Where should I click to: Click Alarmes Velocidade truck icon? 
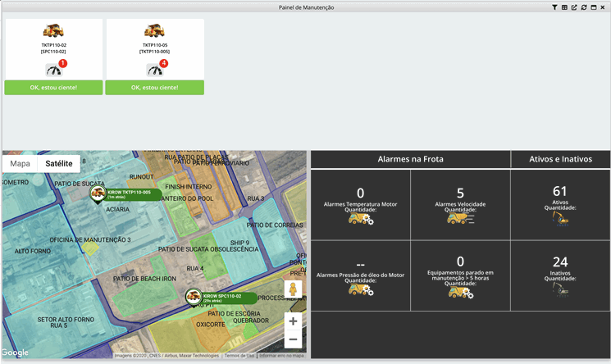click(460, 219)
